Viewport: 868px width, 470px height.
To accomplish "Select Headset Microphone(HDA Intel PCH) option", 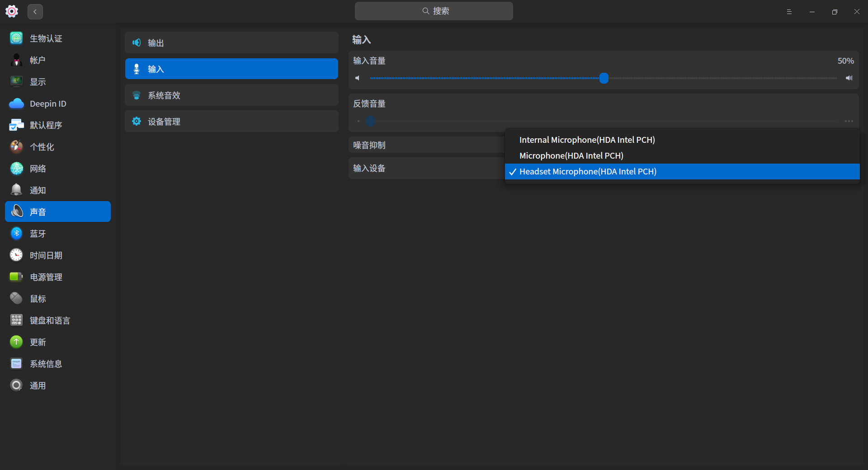I will click(682, 172).
